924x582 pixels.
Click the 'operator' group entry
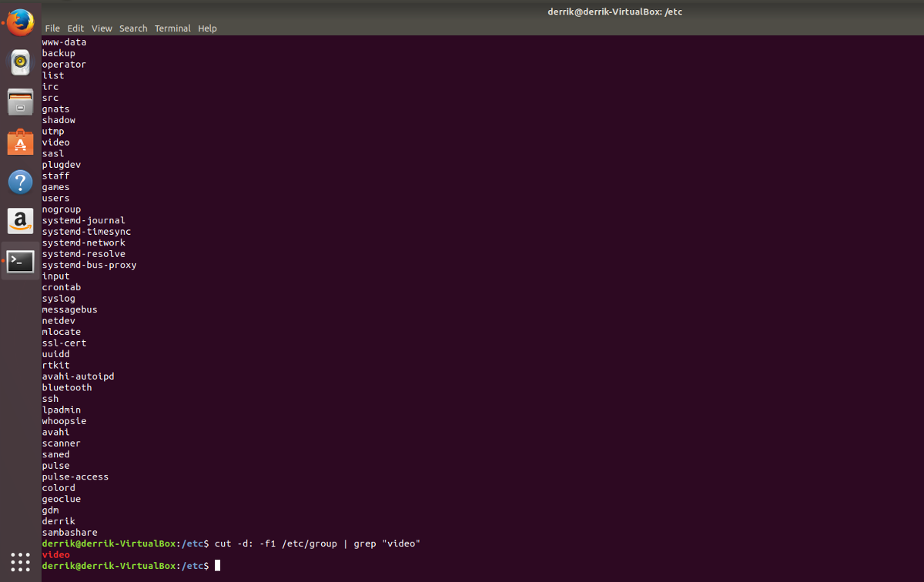pyautogui.click(x=64, y=65)
